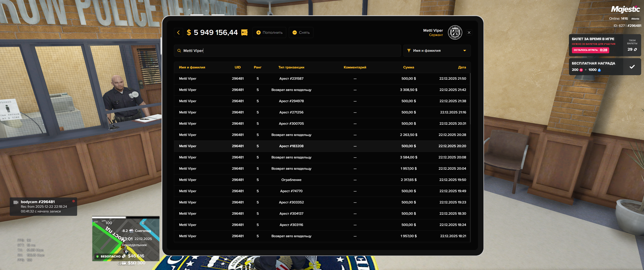
Task: Go back with the left arrow button
Action: click(178, 33)
